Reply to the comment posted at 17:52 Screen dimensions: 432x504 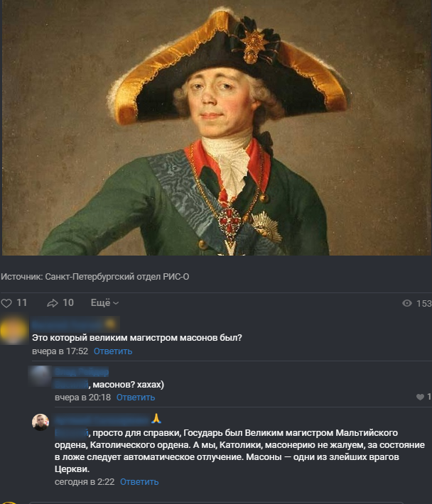(113, 351)
